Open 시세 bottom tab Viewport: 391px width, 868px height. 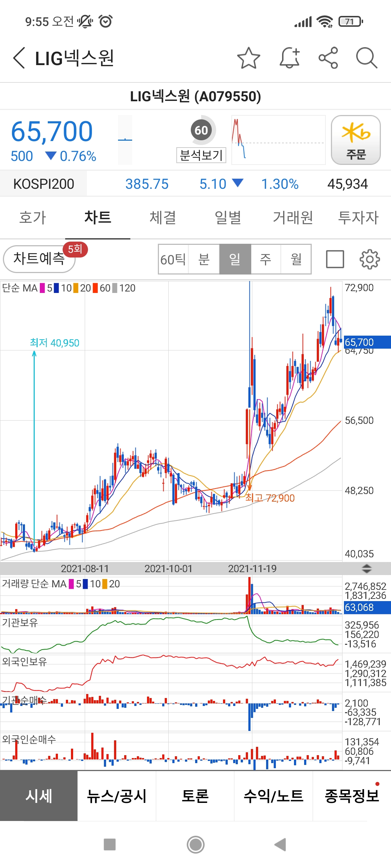coord(39,796)
